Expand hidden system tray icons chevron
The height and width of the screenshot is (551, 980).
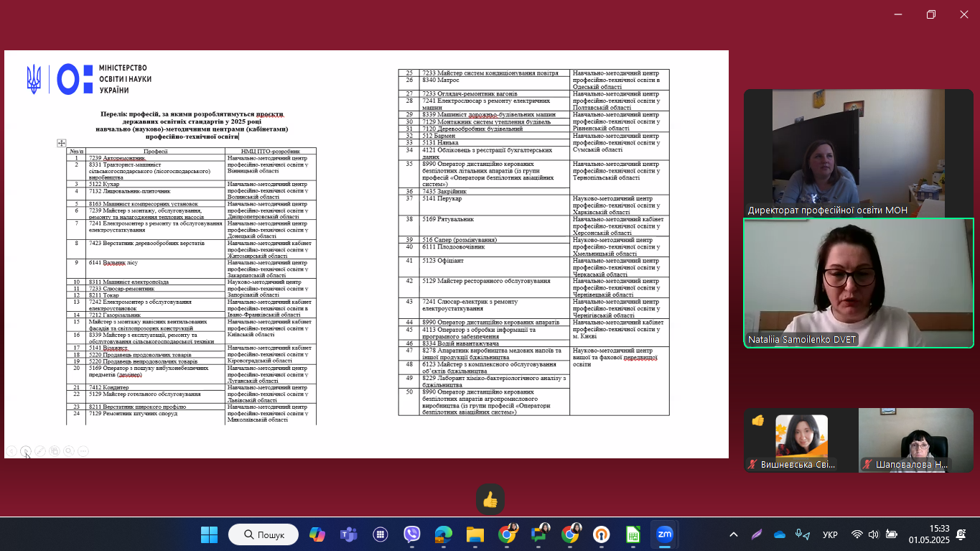[x=733, y=534]
